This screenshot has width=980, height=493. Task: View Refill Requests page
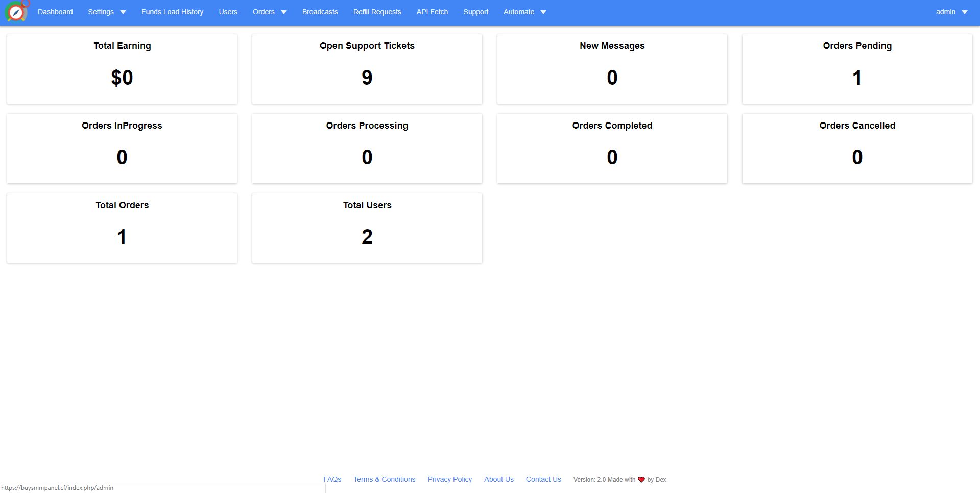(377, 12)
